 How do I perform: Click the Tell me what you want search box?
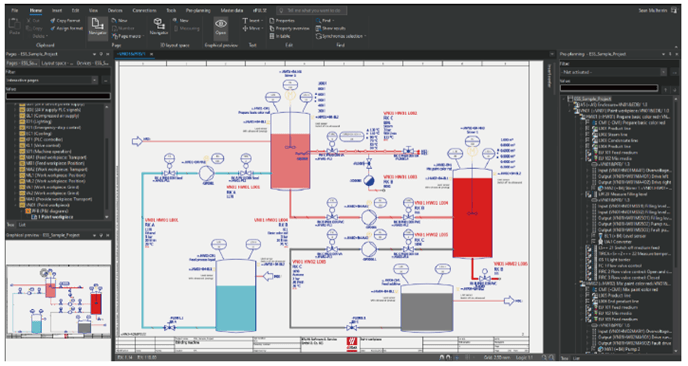point(312,10)
